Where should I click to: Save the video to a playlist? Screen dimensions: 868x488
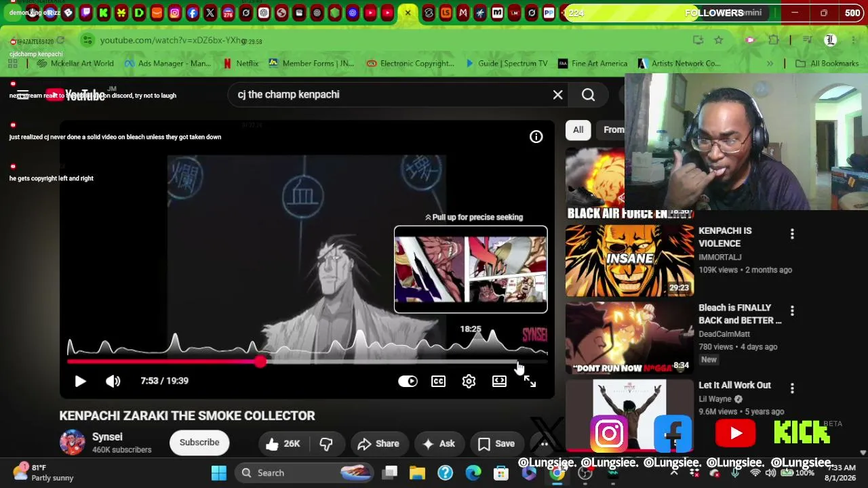click(496, 443)
